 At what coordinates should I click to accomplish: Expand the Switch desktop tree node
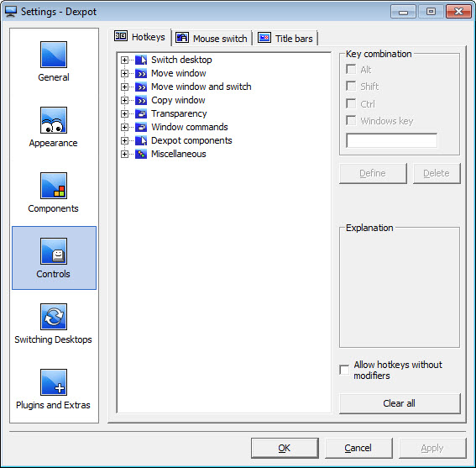(124, 60)
